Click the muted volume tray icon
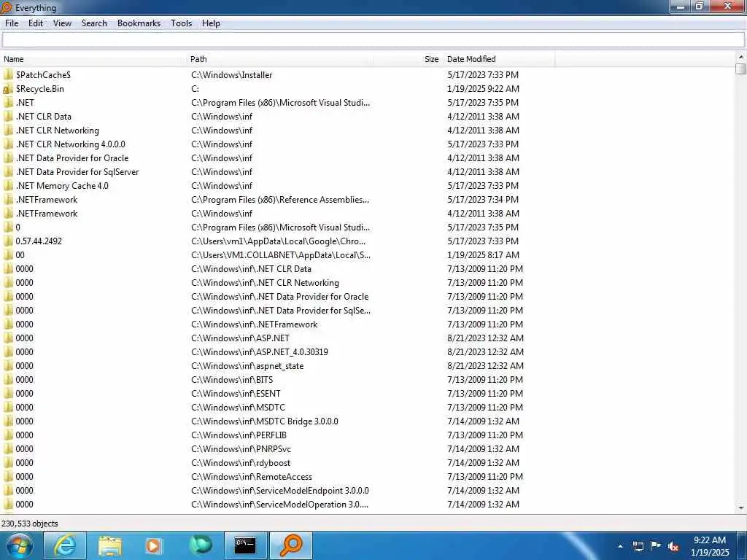The height and width of the screenshot is (560, 747). pos(673,546)
